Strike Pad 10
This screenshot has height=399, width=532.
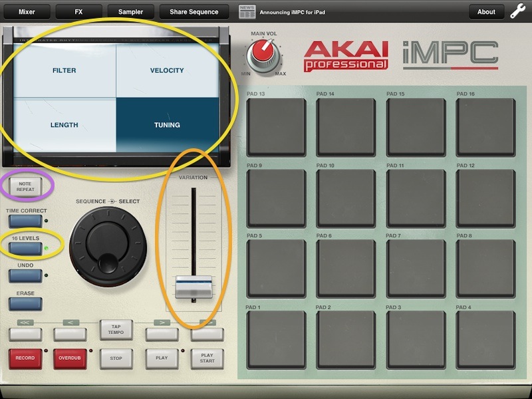point(346,198)
